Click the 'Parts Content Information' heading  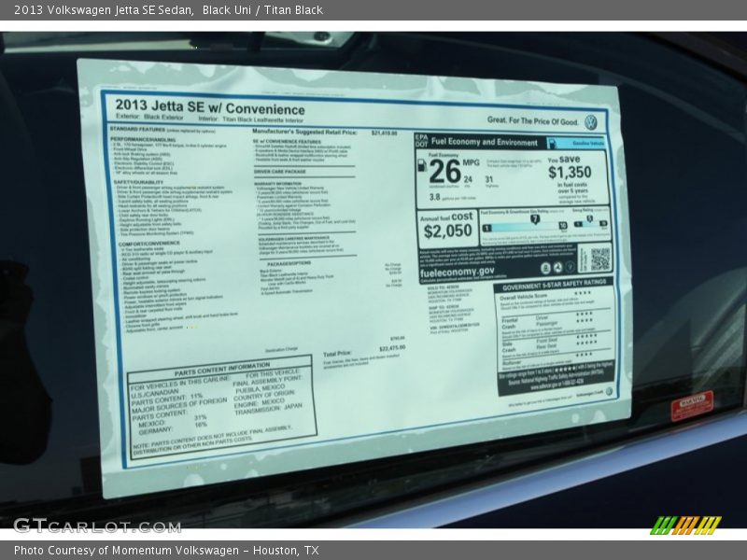click(222, 370)
